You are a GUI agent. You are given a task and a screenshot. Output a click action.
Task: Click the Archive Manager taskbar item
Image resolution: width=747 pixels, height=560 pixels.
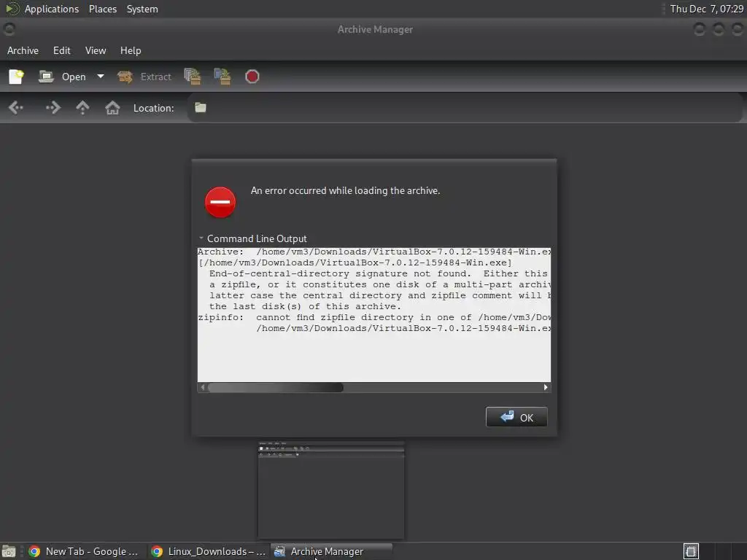(x=332, y=551)
